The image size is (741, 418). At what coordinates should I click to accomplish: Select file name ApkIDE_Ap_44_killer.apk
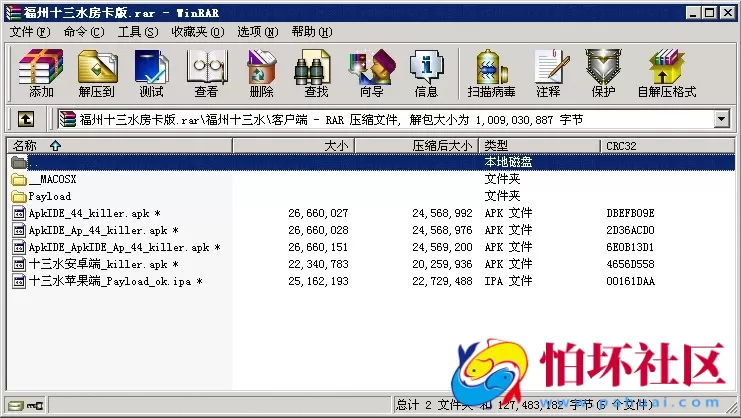(x=103, y=230)
